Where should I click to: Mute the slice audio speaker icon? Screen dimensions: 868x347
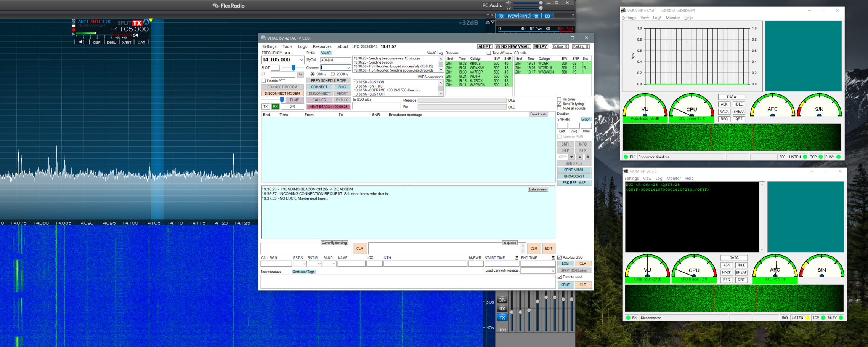click(81, 42)
